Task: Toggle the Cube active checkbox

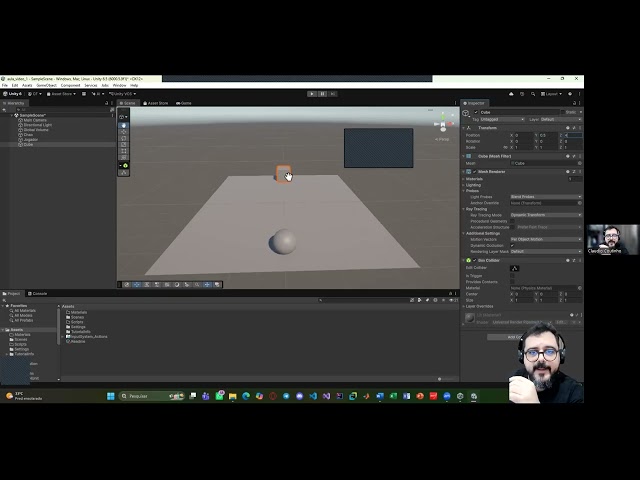Action: click(476, 112)
